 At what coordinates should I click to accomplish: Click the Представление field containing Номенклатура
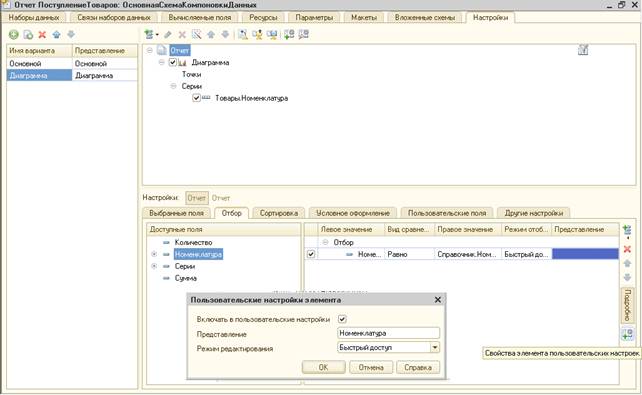tap(389, 333)
